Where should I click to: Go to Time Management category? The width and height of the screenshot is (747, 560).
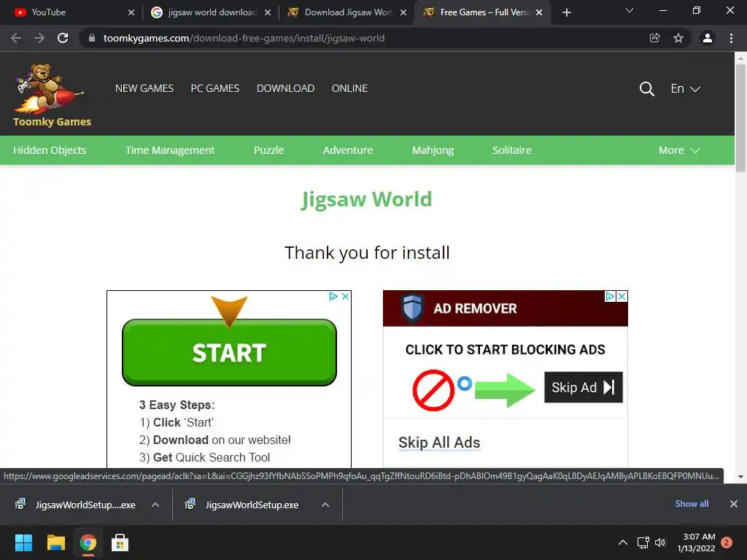coord(169,150)
